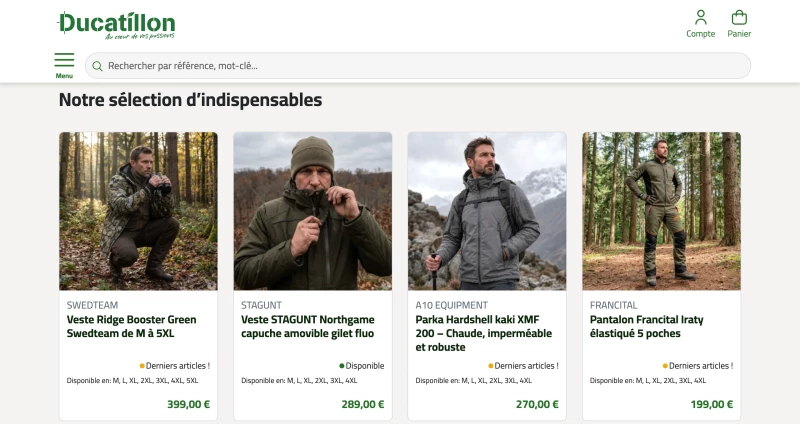The height and width of the screenshot is (424, 800).
Task: Open Veste Ridge Booster Green Swedteam title
Action: 132,327
